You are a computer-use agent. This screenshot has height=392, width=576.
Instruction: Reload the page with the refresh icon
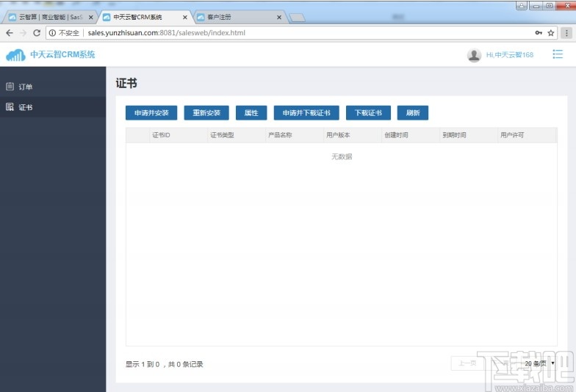pos(37,32)
